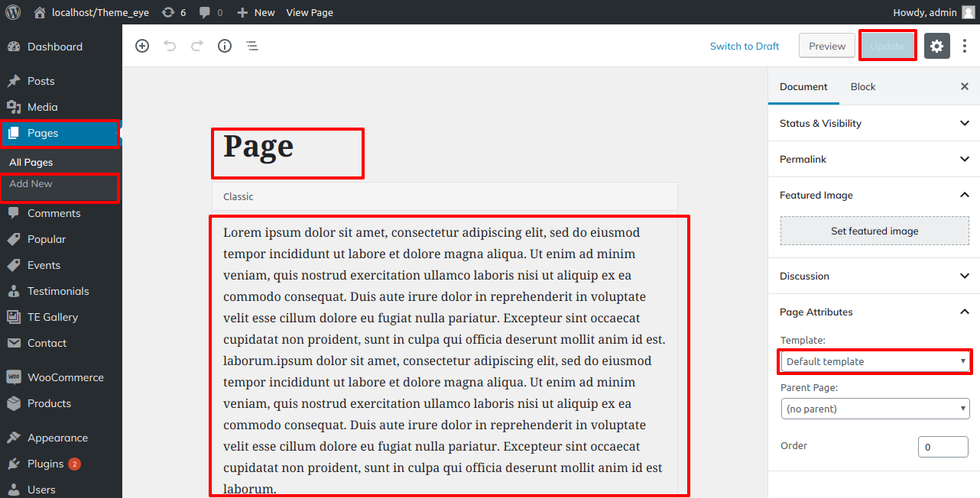Screen dimensions: 980x498
Task: Click Switch to Draft
Action: 745,46
